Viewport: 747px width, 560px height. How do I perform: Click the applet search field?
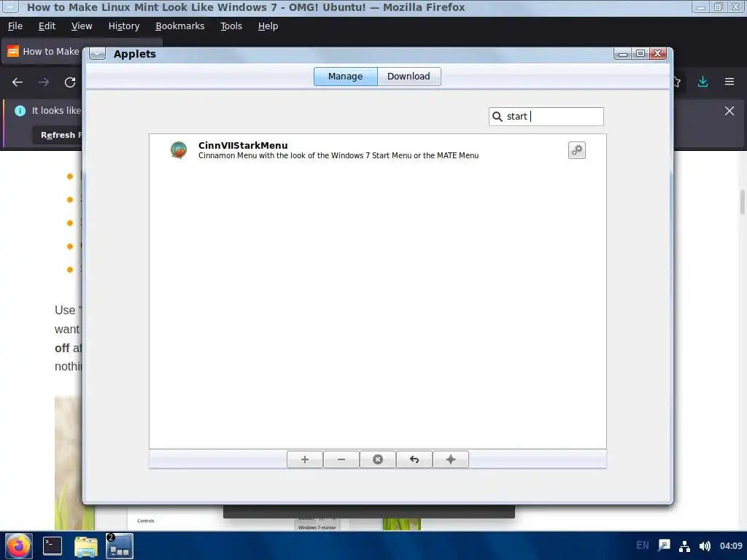pyautogui.click(x=546, y=117)
